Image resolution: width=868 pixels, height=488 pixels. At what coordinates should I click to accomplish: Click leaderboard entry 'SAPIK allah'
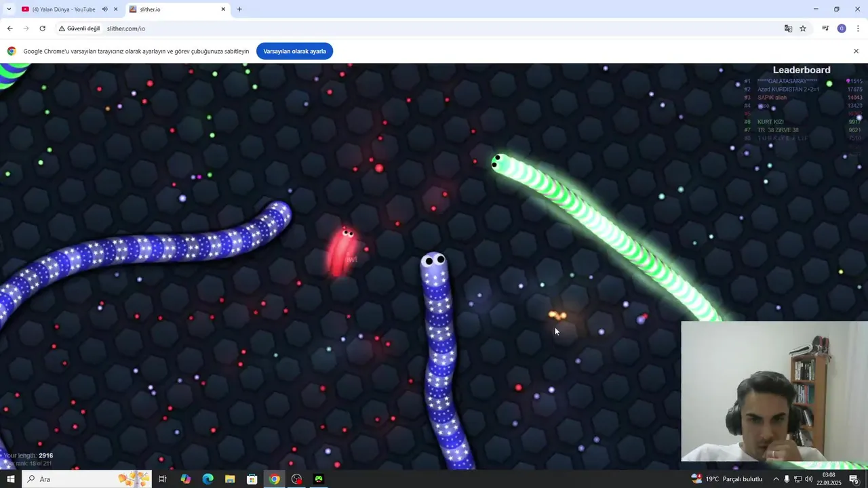[x=772, y=98]
